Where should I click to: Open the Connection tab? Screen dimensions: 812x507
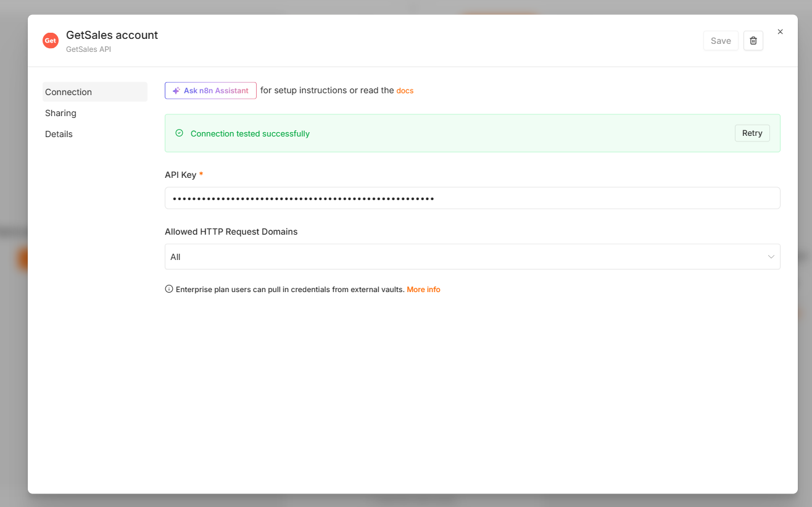(x=95, y=92)
